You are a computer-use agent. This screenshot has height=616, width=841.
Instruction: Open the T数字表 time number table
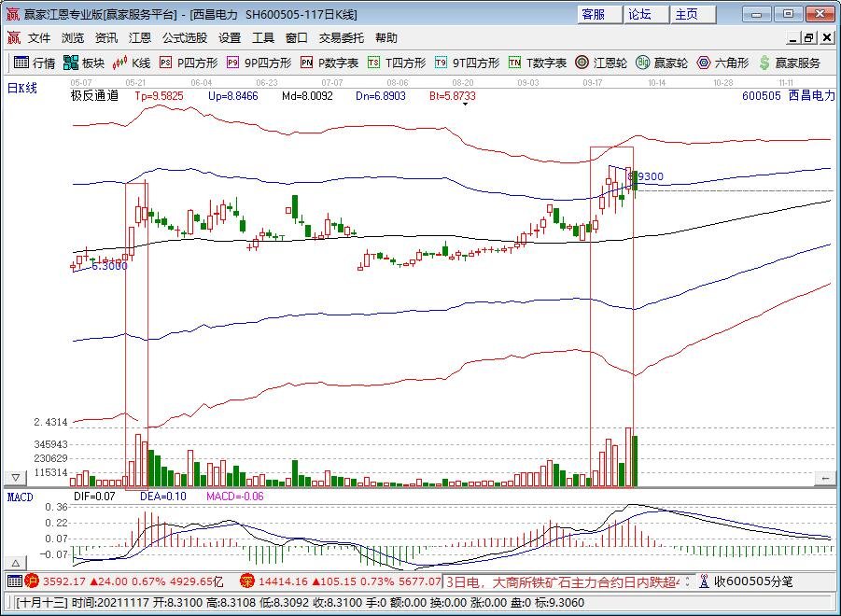point(538,63)
